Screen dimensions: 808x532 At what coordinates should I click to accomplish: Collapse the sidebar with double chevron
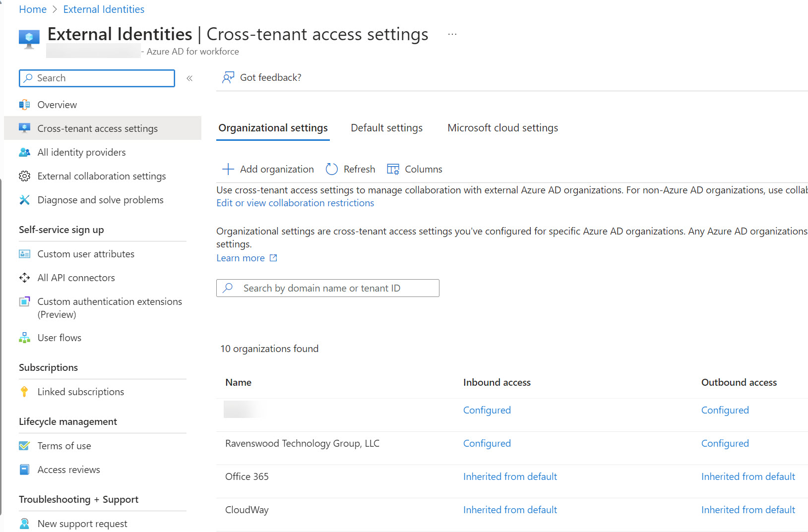(189, 78)
